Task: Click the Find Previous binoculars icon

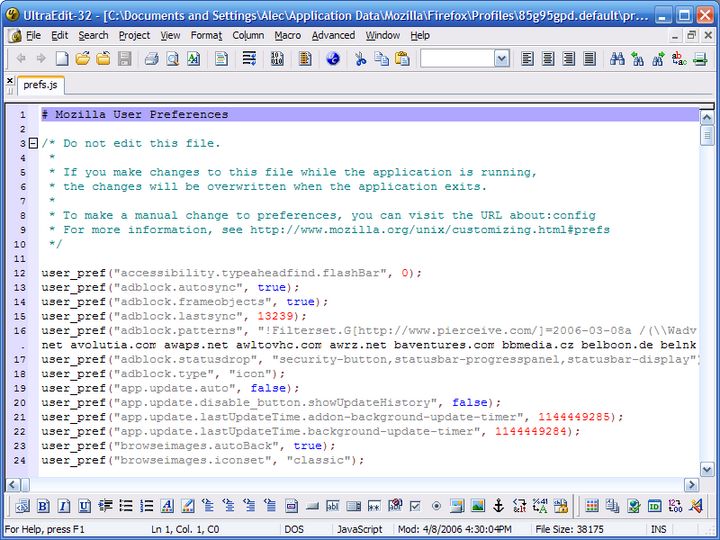Action: (x=637, y=59)
